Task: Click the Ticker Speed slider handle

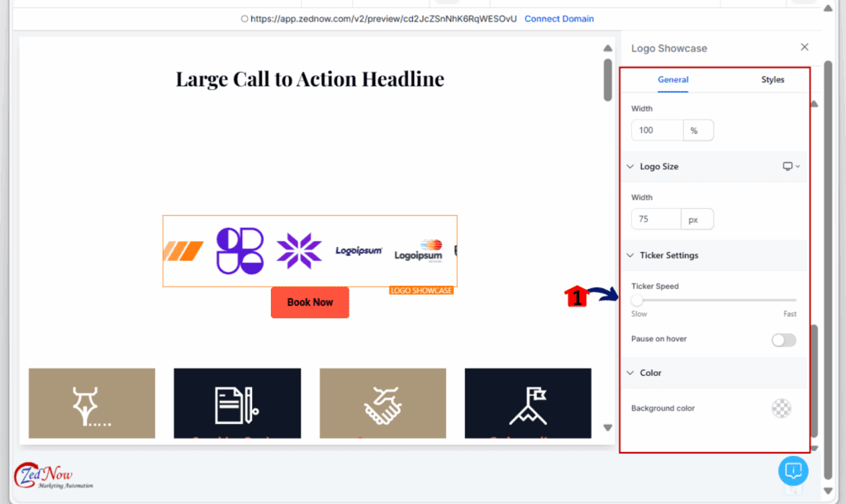Action: (637, 300)
